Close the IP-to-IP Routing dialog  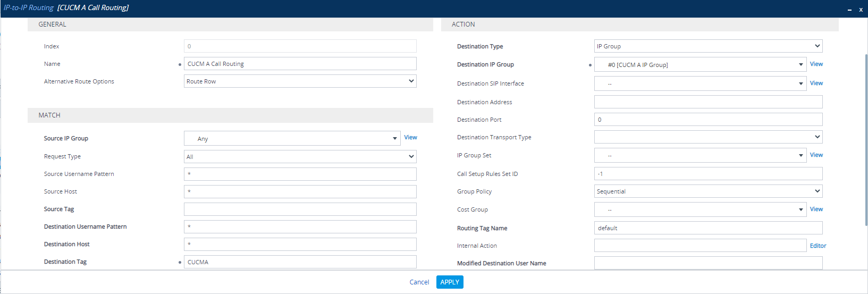[x=861, y=10]
